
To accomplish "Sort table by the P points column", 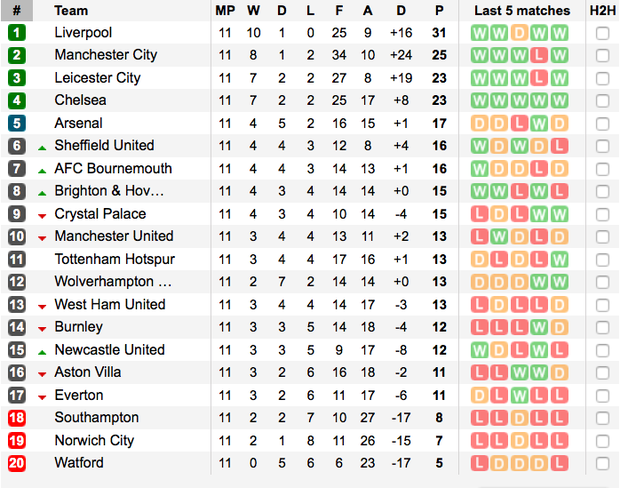I will pyautogui.click(x=438, y=11).
